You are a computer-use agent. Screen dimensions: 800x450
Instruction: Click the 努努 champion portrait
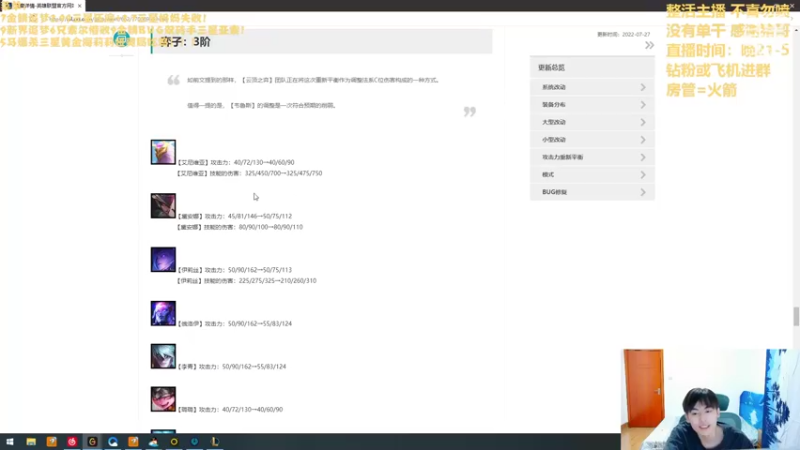click(163, 399)
